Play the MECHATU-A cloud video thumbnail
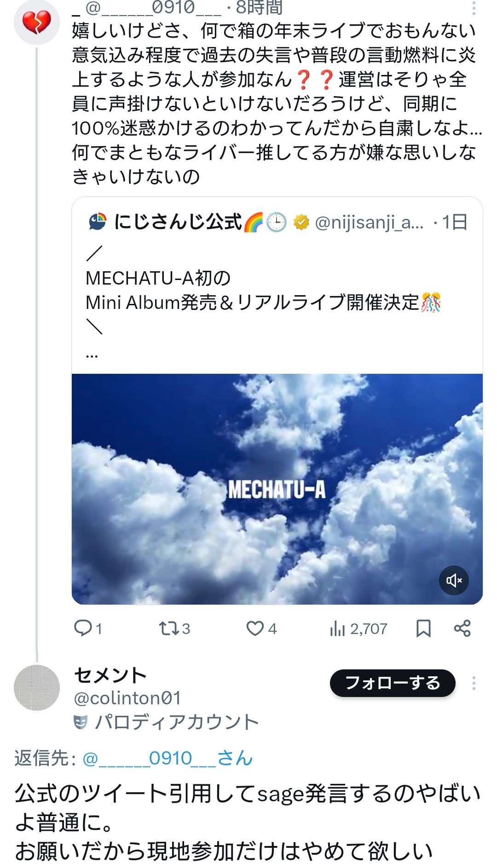497x868 pixels. tap(277, 489)
